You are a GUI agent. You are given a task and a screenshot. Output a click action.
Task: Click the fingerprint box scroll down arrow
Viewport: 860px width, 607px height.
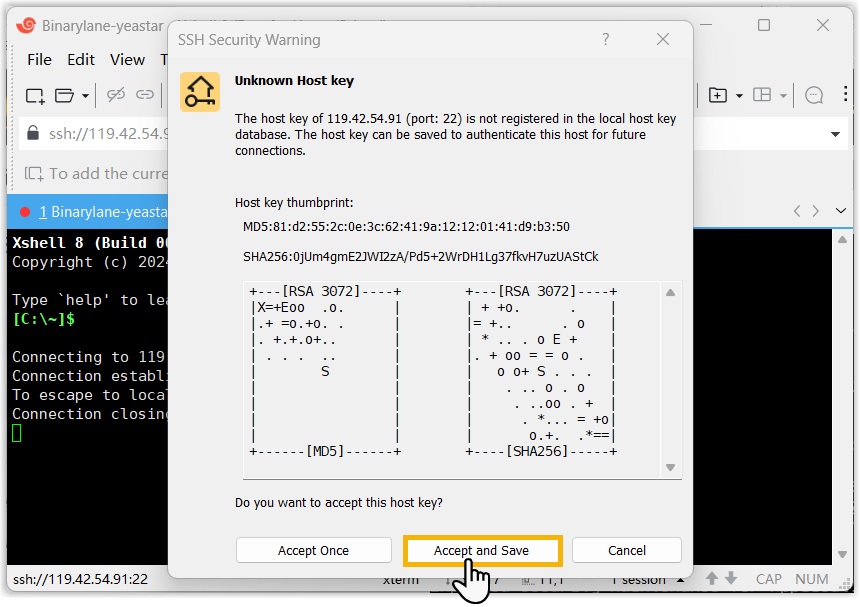click(x=670, y=467)
